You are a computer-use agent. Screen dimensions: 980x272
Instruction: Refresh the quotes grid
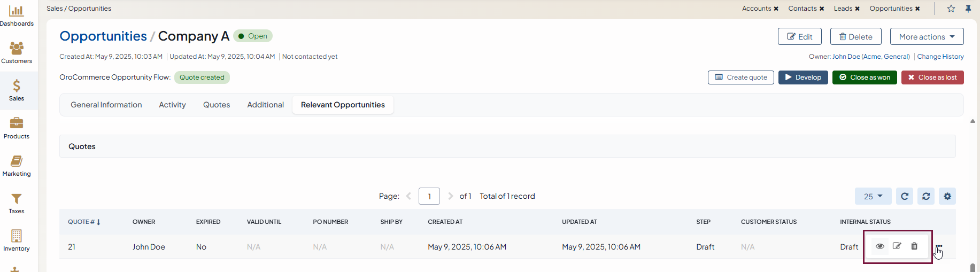905,196
